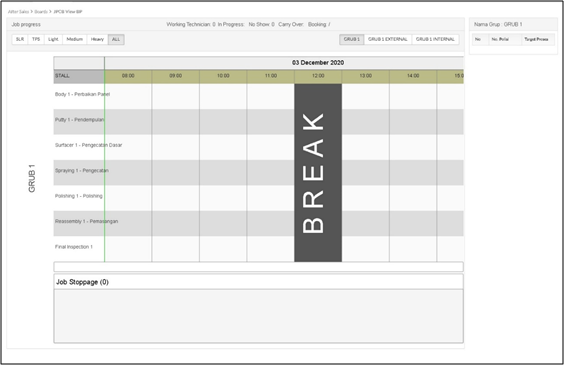Activate the ALL filter button
The width and height of the screenshot is (564, 365).
click(116, 39)
